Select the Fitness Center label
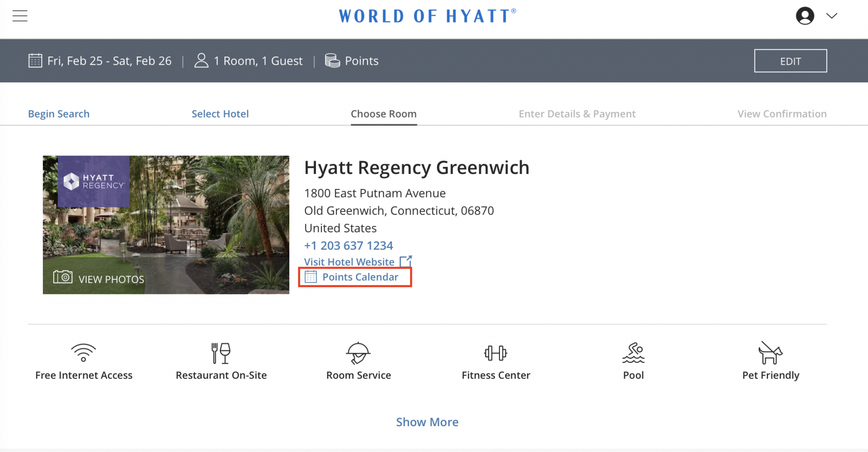Screen dimensions: 868x452 point(496,375)
